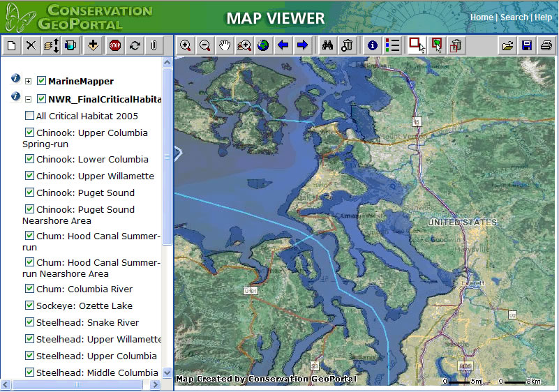Uncheck Chum: Hood Canal Summer-run Nearshore Area
The image size is (559, 392).
pyautogui.click(x=29, y=262)
